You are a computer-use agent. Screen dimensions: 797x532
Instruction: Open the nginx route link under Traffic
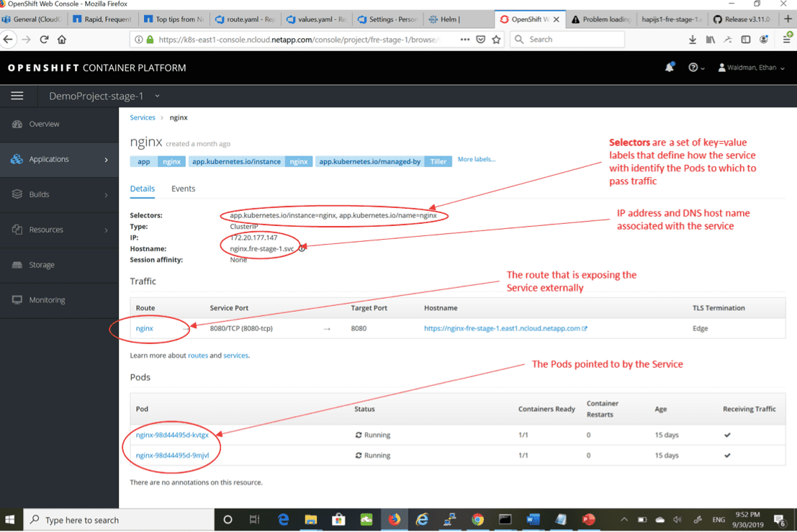click(144, 328)
